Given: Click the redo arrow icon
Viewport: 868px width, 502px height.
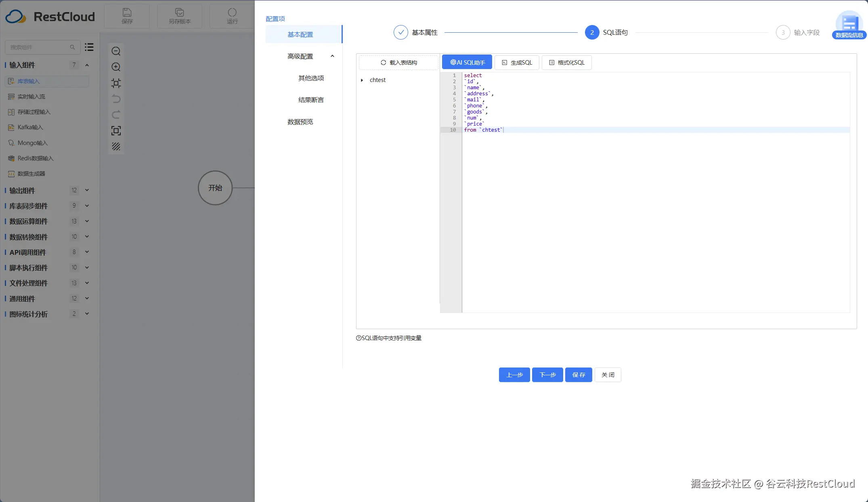Looking at the screenshot, I should click(x=116, y=115).
